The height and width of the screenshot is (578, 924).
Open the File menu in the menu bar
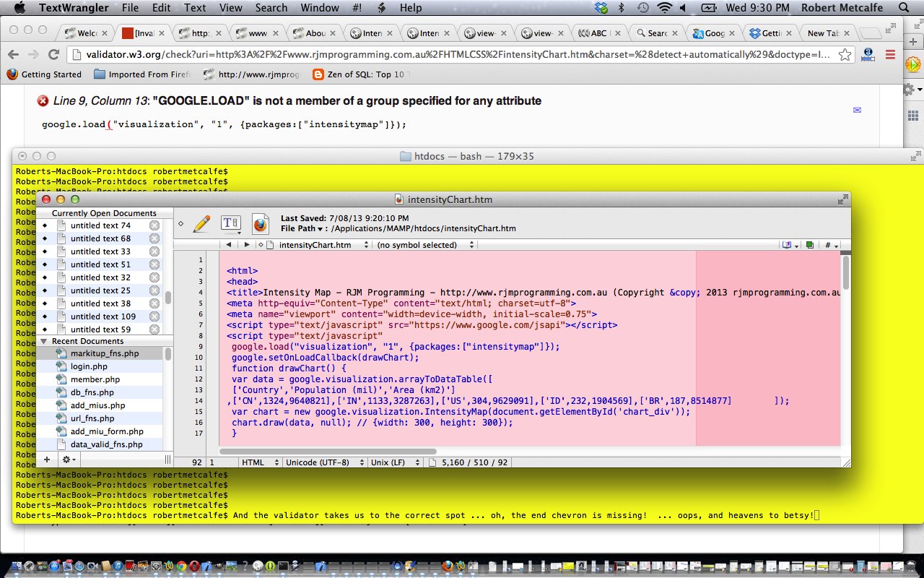pyautogui.click(x=130, y=8)
